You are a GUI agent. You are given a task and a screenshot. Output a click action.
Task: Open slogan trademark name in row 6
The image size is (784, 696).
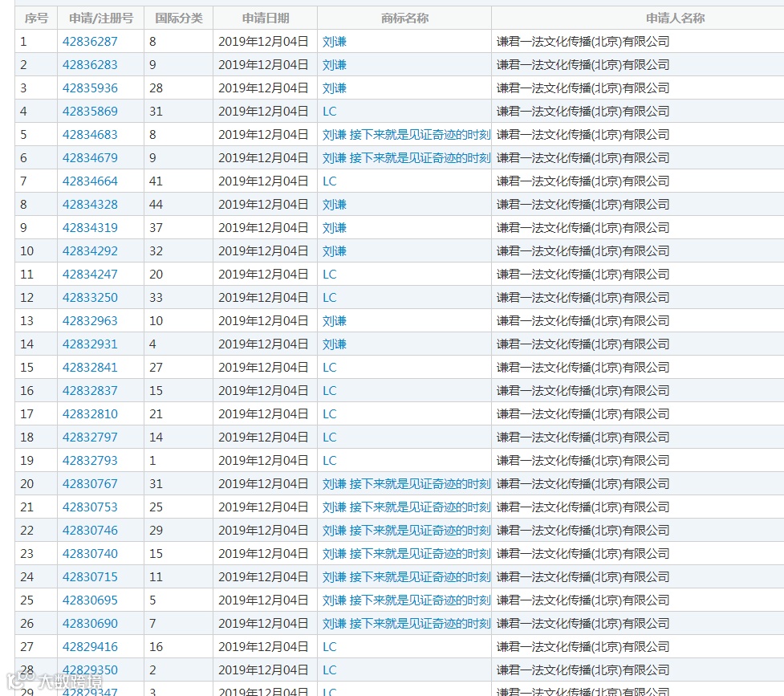click(x=407, y=158)
